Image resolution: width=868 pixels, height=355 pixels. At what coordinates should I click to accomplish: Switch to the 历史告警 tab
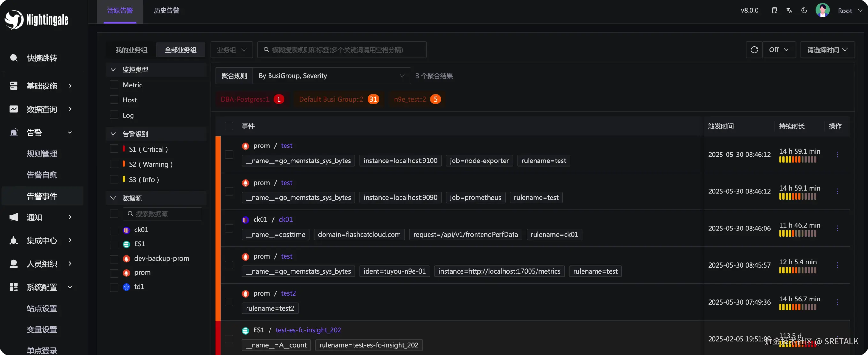166,11
